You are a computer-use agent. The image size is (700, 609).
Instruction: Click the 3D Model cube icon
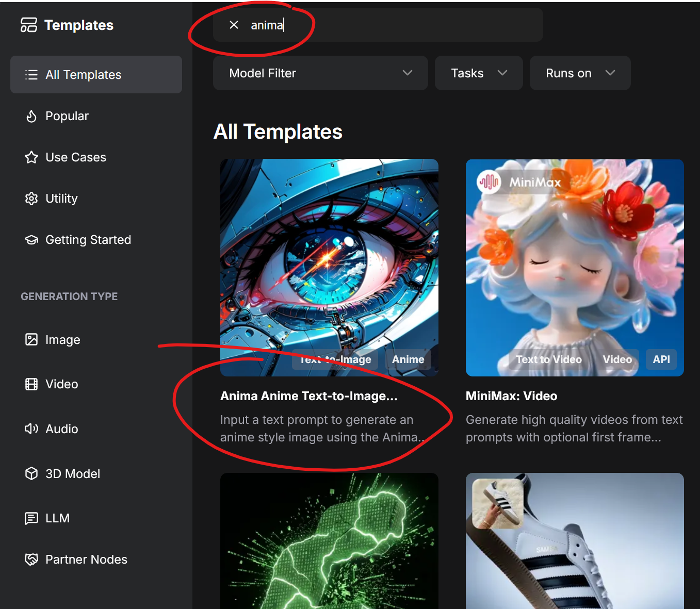pos(31,473)
